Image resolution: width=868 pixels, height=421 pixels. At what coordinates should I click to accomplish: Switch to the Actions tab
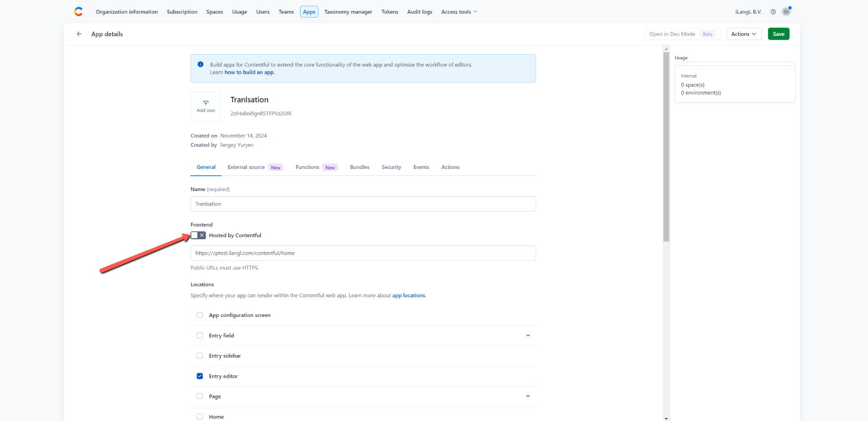click(450, 167)
